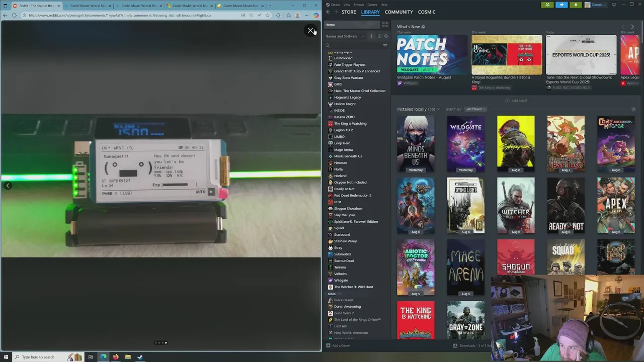Select Subnautica in library list
The image size is (644, 362).
(x=343, y=254)
